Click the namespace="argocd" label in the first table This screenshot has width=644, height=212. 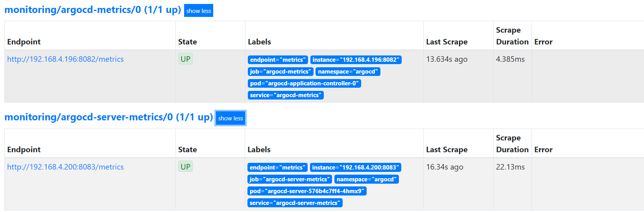[x=348, y=72]
